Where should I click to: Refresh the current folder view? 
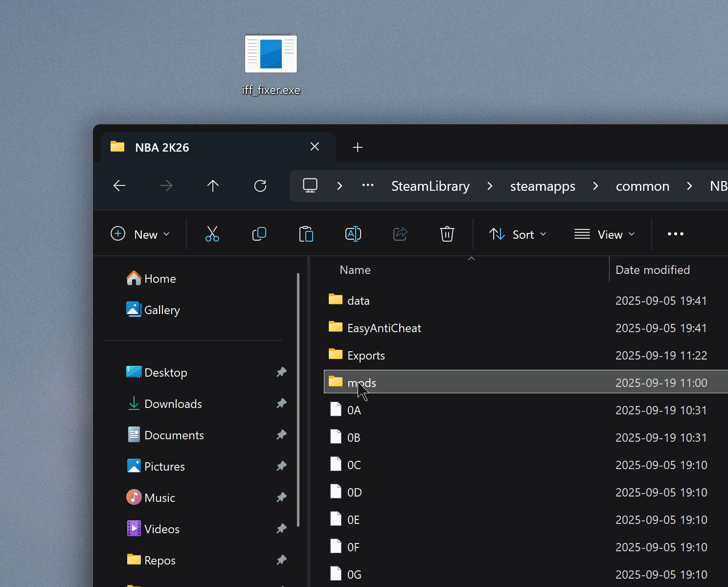(260, 186)
